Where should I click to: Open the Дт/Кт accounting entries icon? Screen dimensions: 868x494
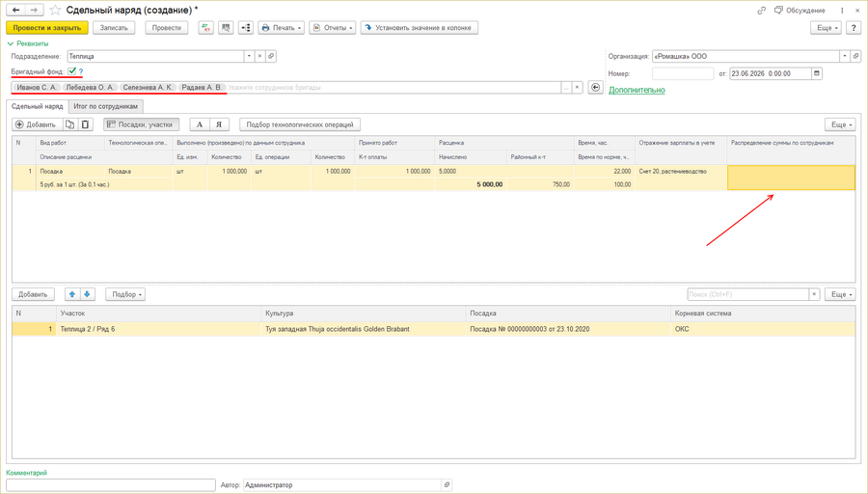(206, 28)
